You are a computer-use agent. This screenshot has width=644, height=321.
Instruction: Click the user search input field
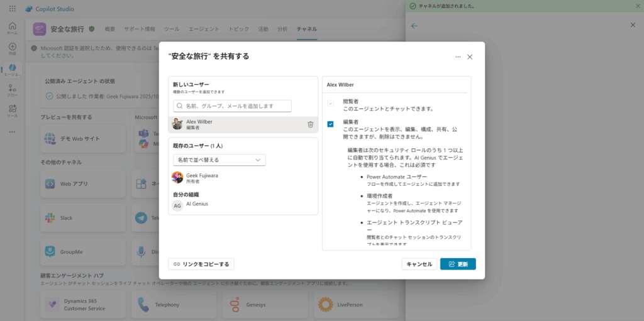tap(232, 106)
